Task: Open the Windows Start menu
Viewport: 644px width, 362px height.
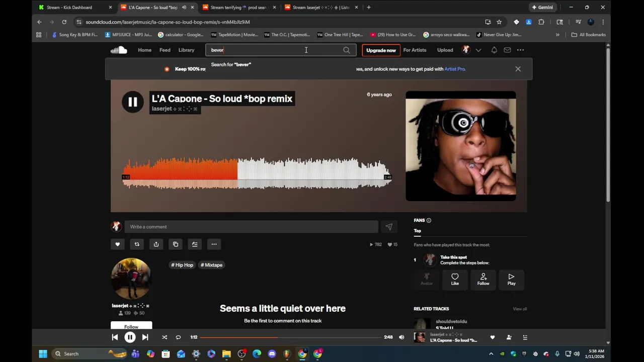Action: pyautogui.click(x=43, y=354)
